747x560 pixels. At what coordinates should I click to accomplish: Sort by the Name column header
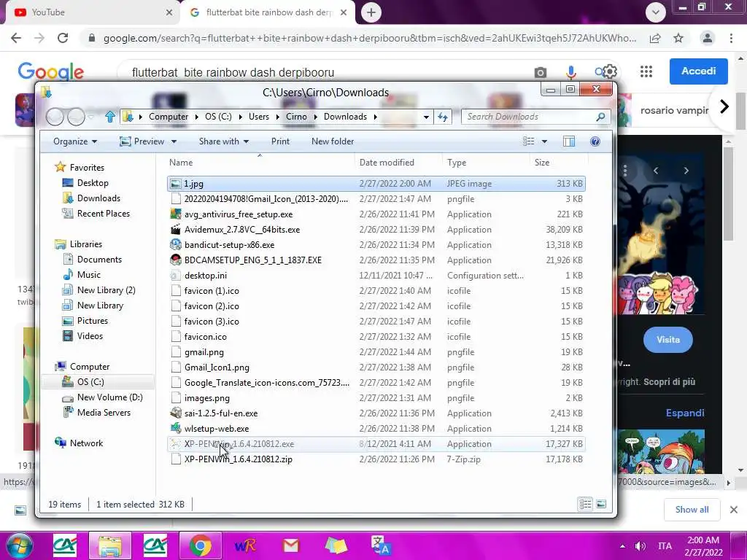260,163
